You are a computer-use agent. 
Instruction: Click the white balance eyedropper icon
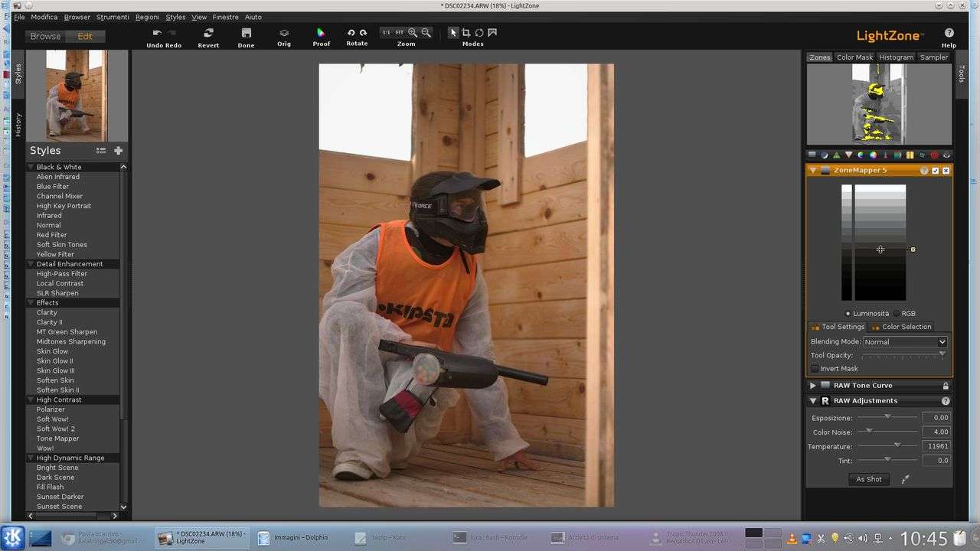905,479
